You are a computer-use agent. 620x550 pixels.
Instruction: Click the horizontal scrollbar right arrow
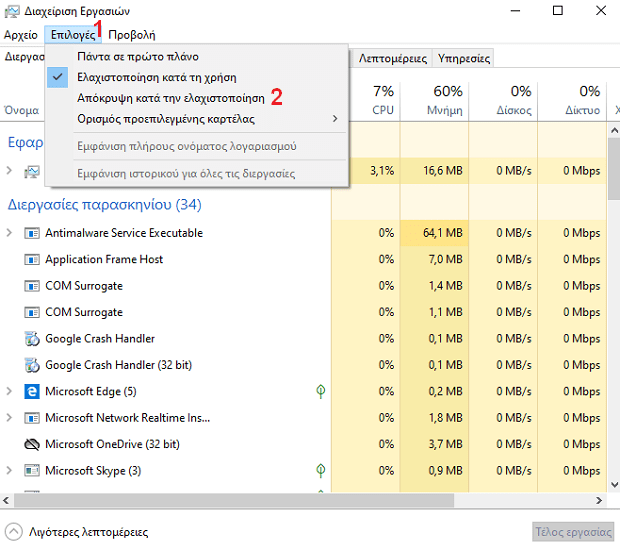[599, 501]
